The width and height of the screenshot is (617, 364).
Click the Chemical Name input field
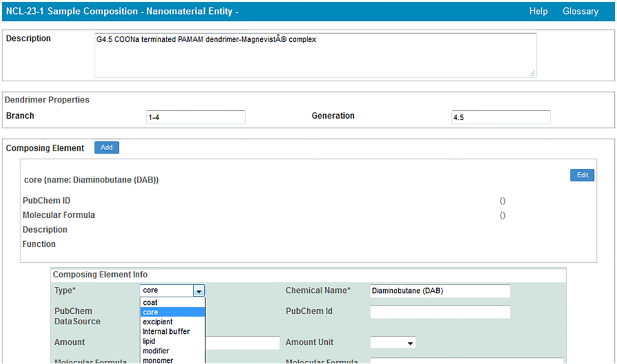[x=440, y=291]
